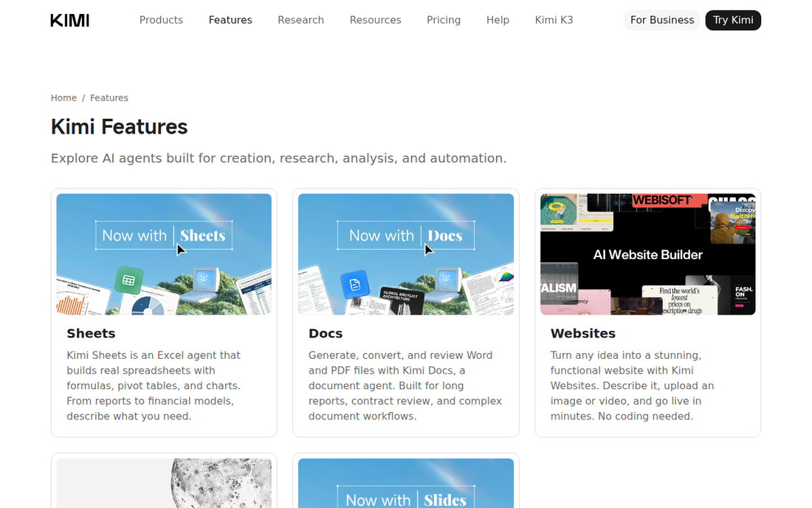Open the Sheets card title
Image resolution: width=812 pixels, height=508 pixels.
coord(91,334)
